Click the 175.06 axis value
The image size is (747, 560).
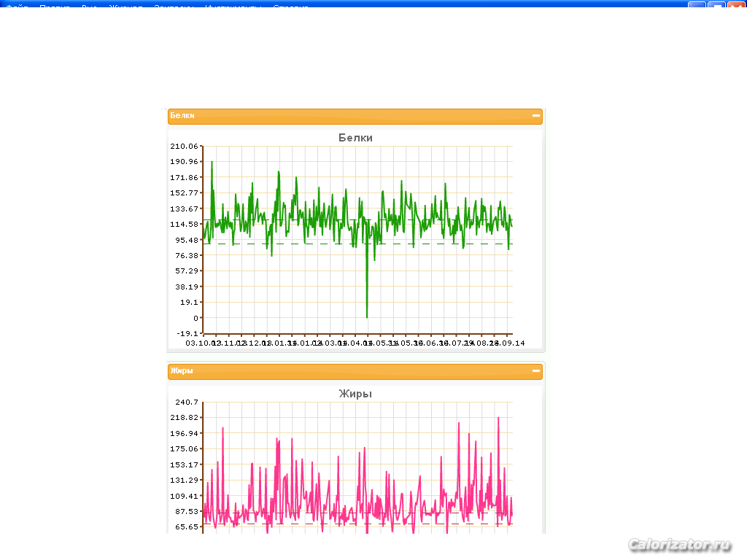coord(184,449)
